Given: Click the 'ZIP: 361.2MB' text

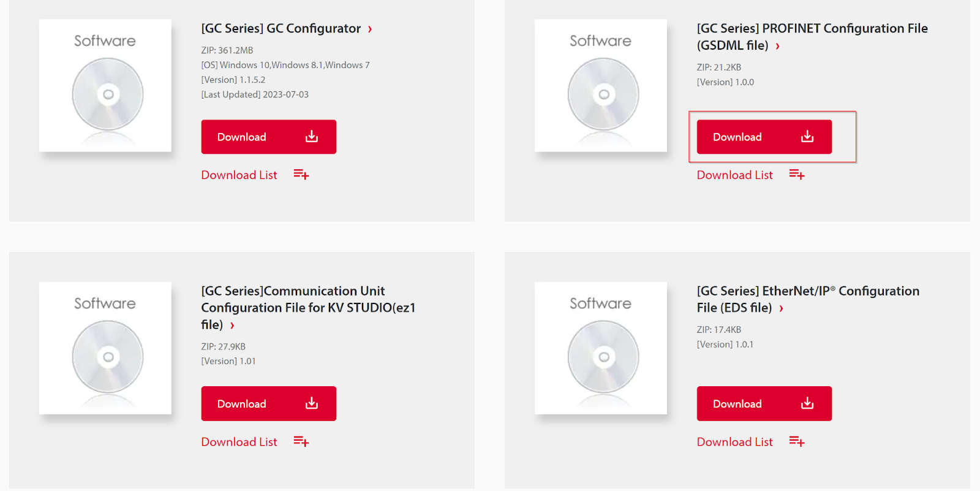Looking at the screenshot, I should coord(227,50).
